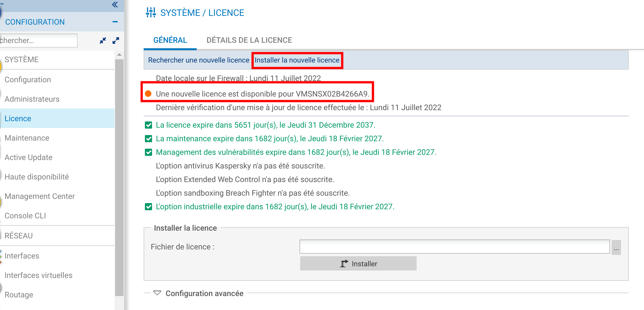Click the expand-all arrows icon
This screenshot has width=644, height=310.
pos(116,40)
